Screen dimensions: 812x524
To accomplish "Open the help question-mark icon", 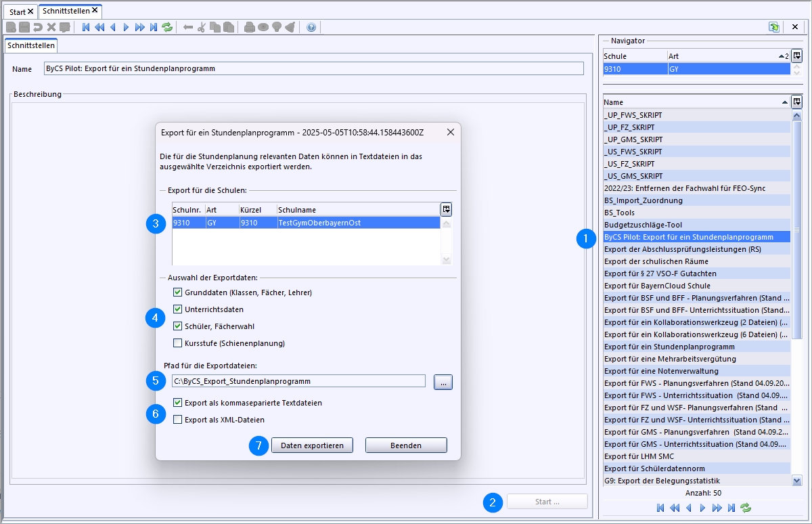I will 311,27.
